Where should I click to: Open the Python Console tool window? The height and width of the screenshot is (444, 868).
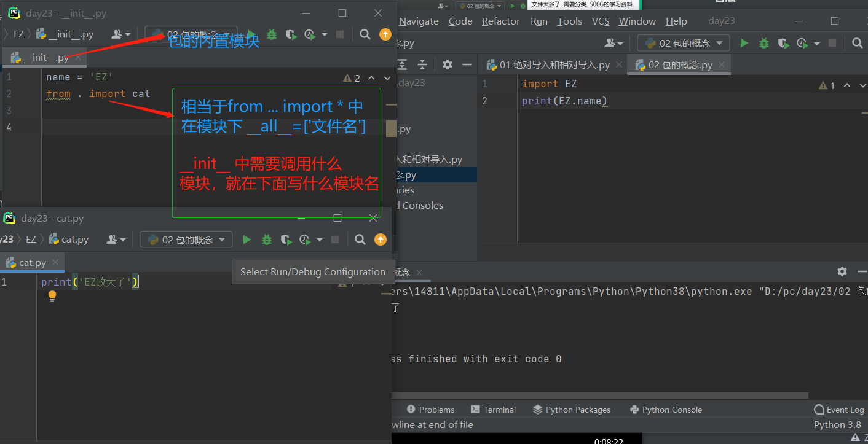666,410
